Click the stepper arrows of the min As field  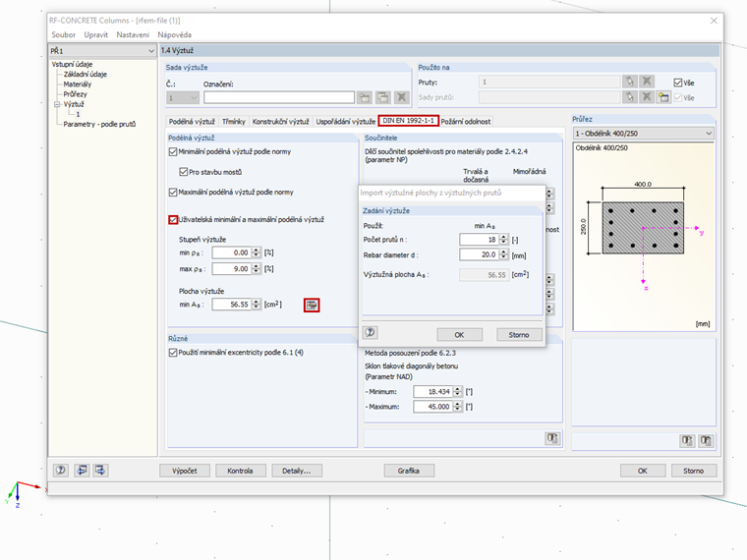(x=257, y=304)
